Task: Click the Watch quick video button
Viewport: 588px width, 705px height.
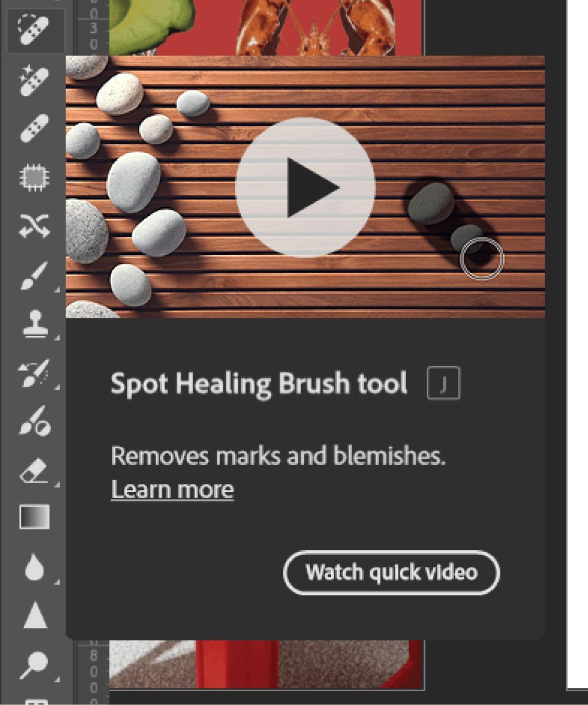Action: (391, 573)
